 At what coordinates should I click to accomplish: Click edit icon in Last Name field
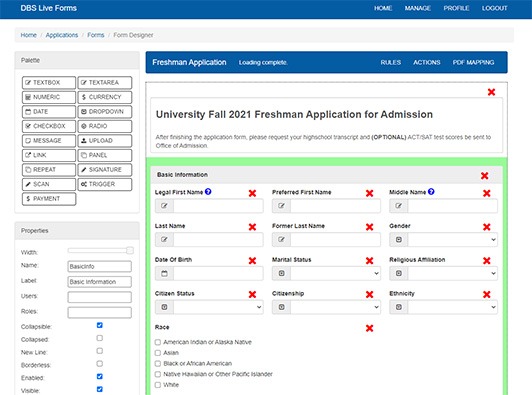(165, 240)
